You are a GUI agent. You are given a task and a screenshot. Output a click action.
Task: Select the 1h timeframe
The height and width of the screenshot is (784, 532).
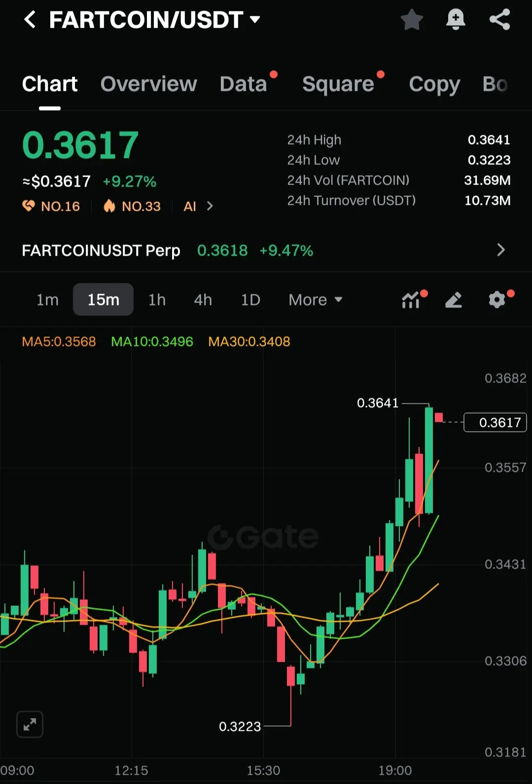(x=157, y=299)
